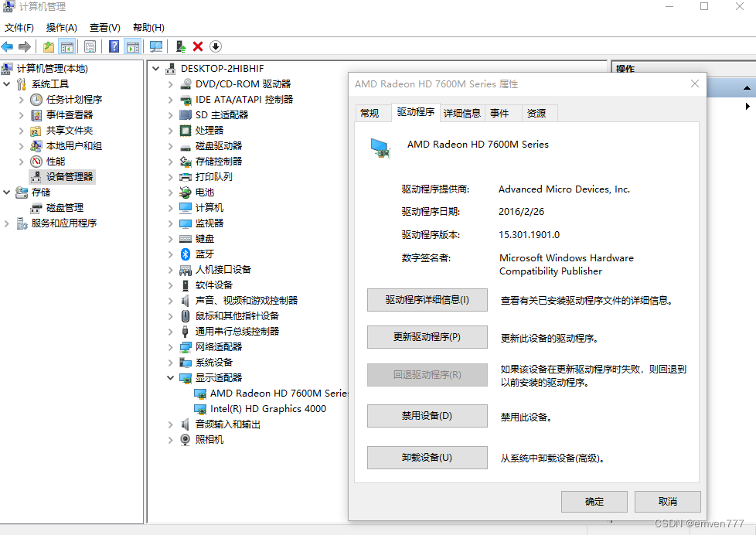The height and width of the screenshot is (535, 756).
Task: Expand the Monitors (监视器) node
Action: coord(170,223)
